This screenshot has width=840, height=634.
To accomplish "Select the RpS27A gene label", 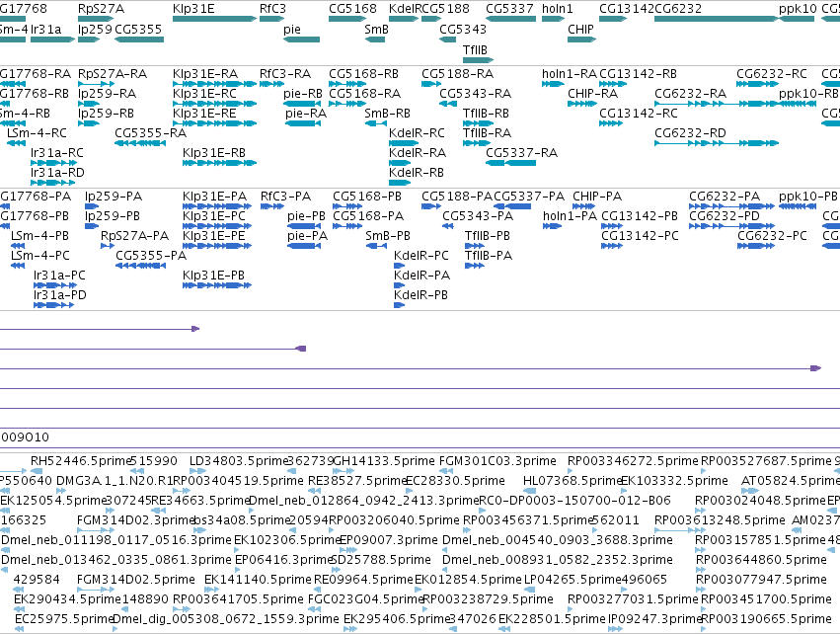I will [x=101, y=9].
